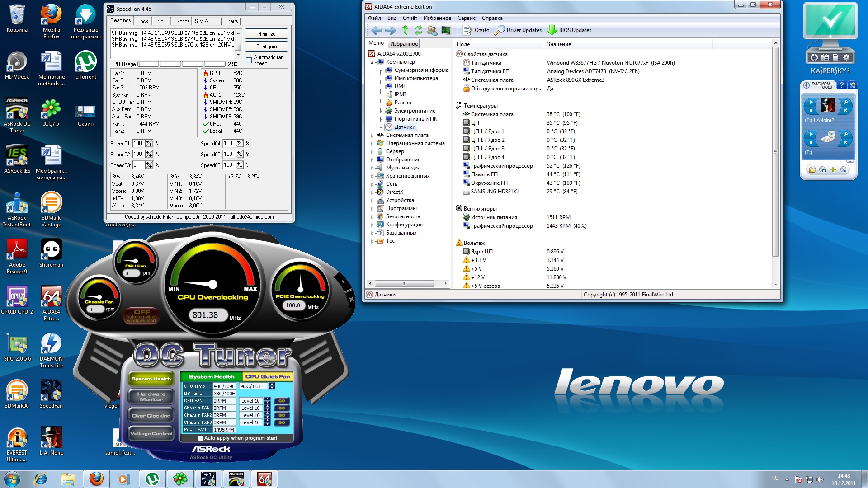Expand the Мультимедиа tree node
Viewport: 868px width, 488px height.
click(373, 168)
